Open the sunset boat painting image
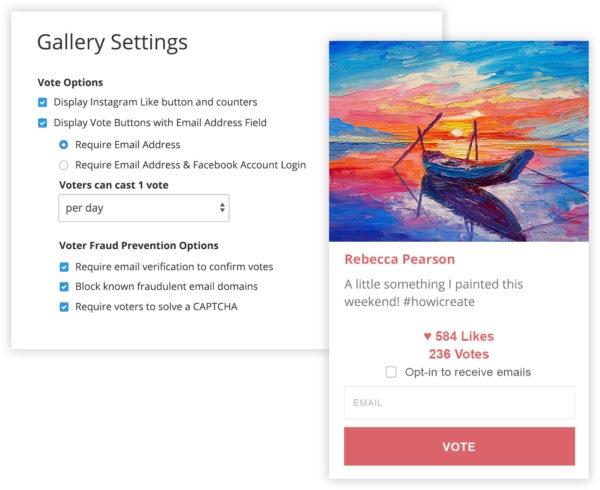Viewport: 600px width, 490px height. [459, 141]
